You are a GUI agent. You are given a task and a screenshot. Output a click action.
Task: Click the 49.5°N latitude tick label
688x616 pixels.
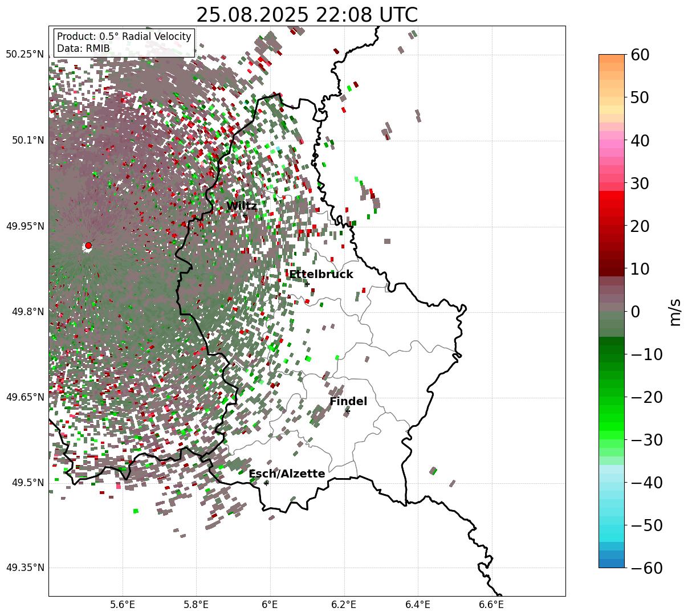(28, 483)
